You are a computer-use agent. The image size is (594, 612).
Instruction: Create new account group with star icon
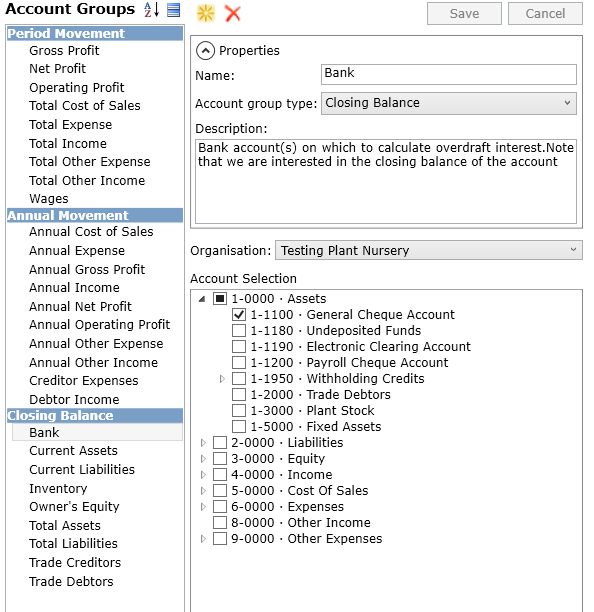pyautogui.click(x=206, y=13)
